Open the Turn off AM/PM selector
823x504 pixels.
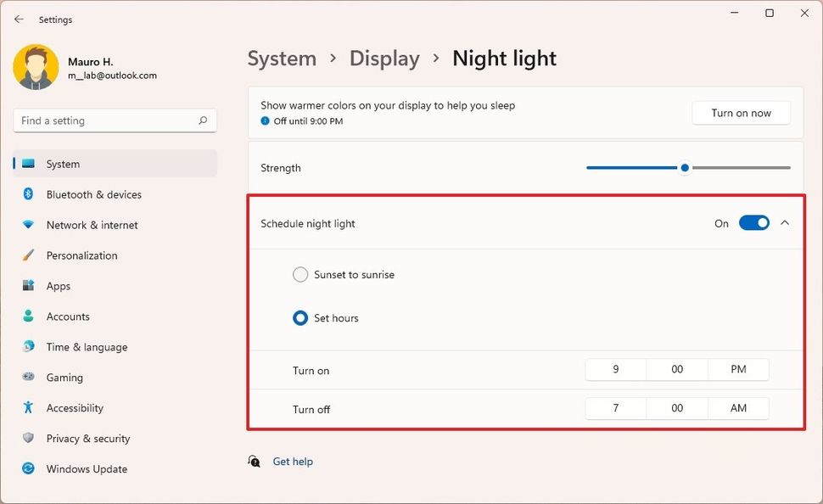click(x=737, y=408)
